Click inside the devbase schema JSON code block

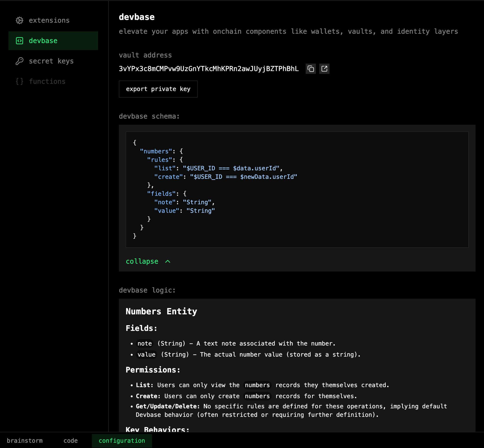[297, 189]
